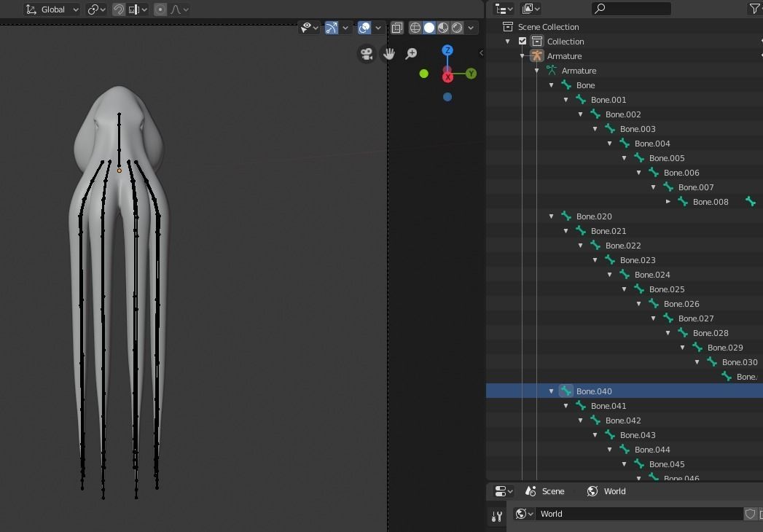Toggle snapping magnet icon
This screenshot has width=763, height=532.
118,9
